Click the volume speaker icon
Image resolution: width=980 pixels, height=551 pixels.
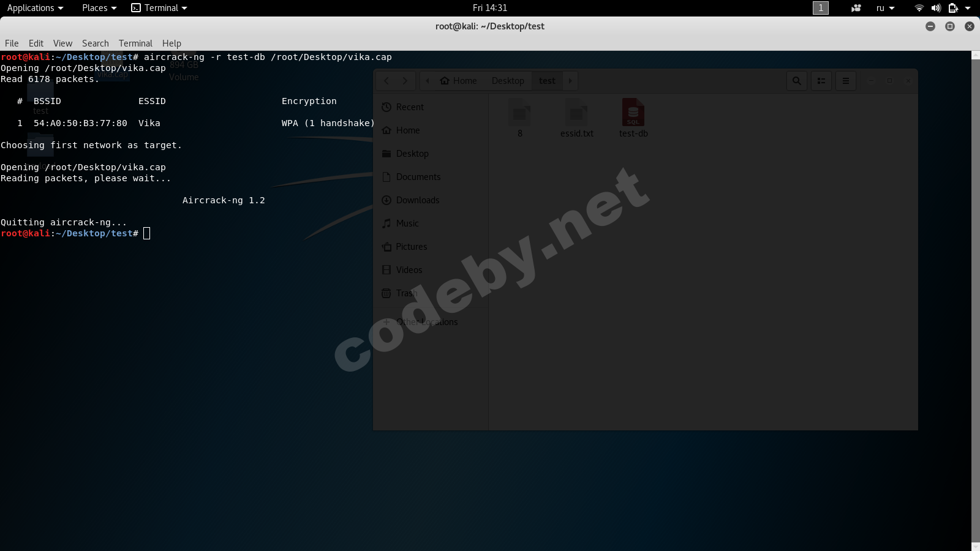click(936, 8)
